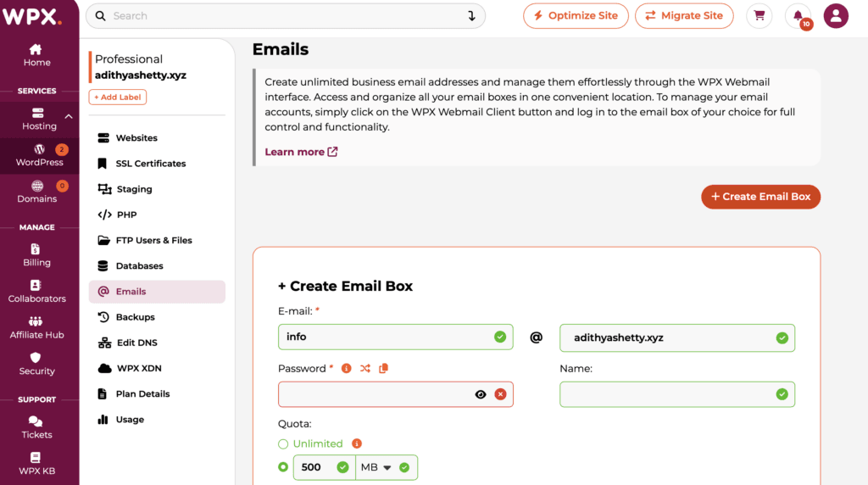Select the 500 MB quota radio button
The width and height of the screenshot is (868, 485).
pos(283,467)
